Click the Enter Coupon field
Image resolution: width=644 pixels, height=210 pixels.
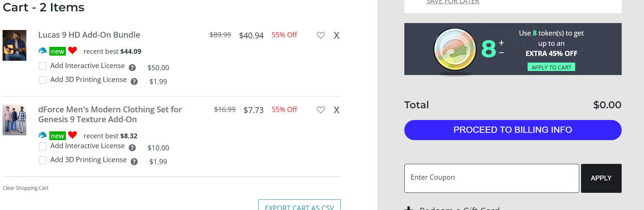491,178
